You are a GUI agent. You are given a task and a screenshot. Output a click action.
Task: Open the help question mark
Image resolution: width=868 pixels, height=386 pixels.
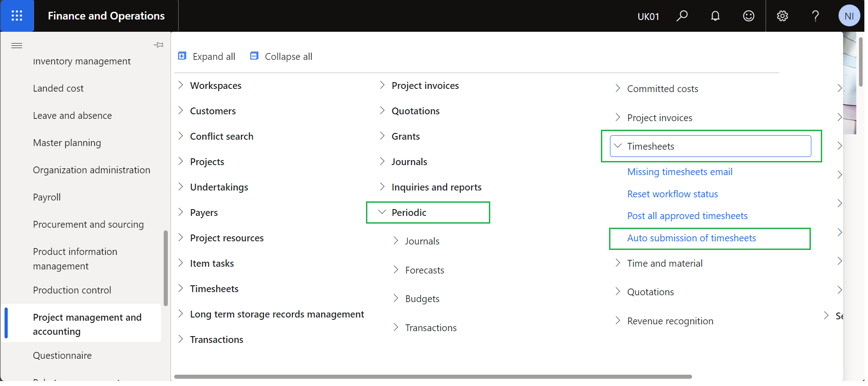[815, 16]
